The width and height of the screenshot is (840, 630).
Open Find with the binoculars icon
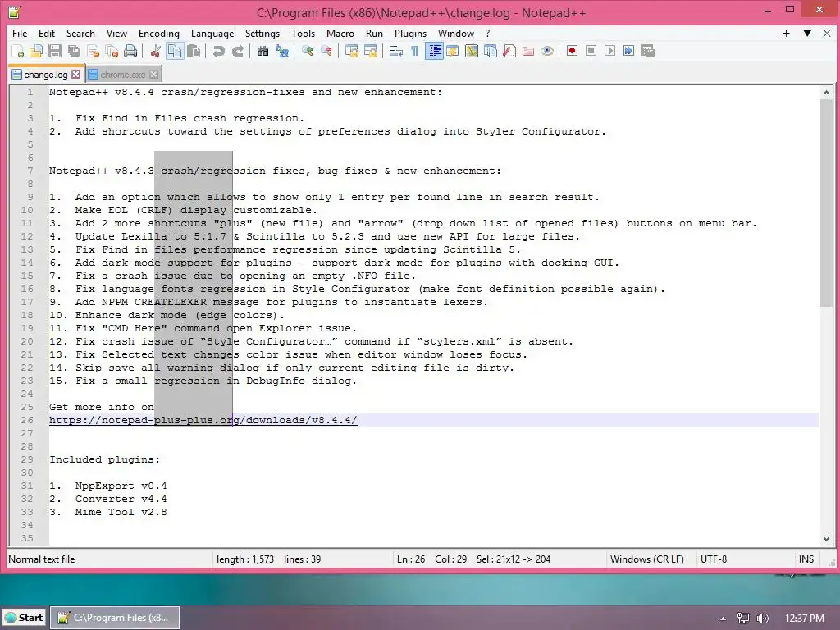(262, 51)
